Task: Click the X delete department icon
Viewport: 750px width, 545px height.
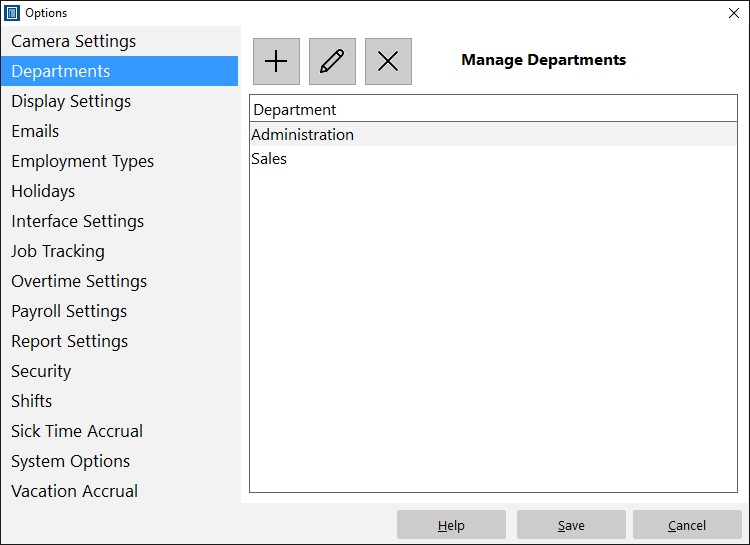Action: (x=388, y=61)
